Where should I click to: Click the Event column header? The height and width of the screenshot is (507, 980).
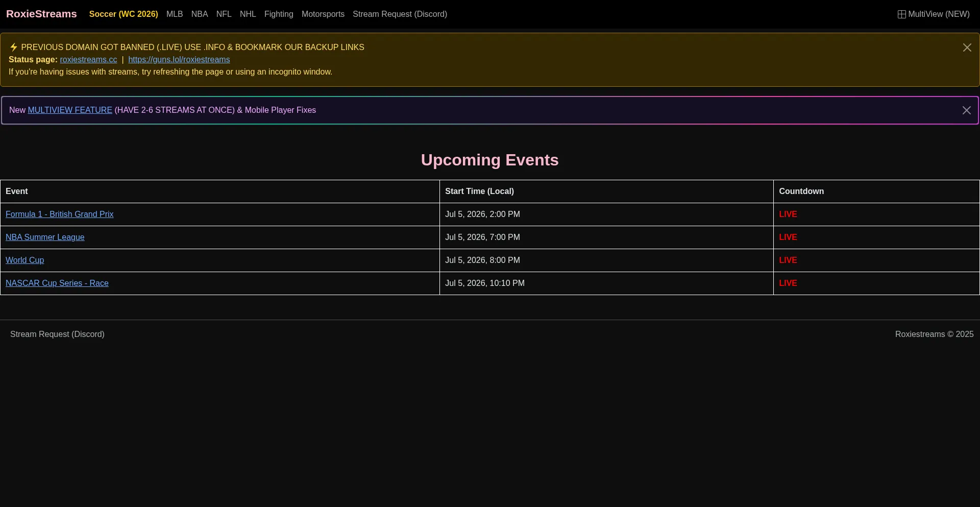point(220,191)
